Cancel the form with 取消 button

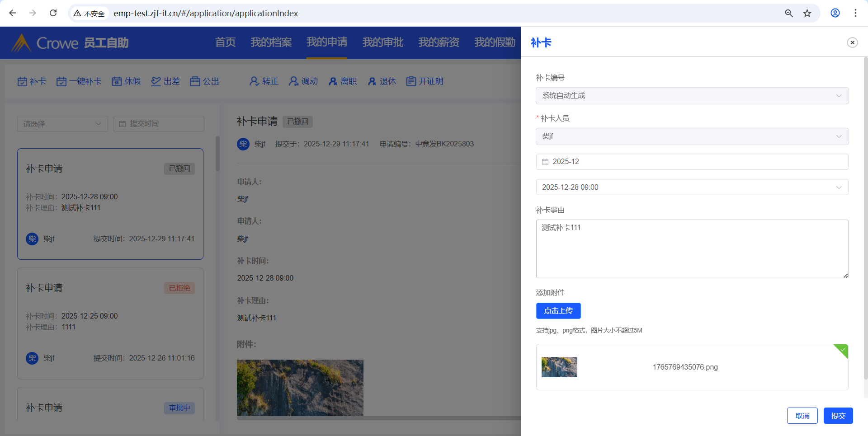point(802,416)
